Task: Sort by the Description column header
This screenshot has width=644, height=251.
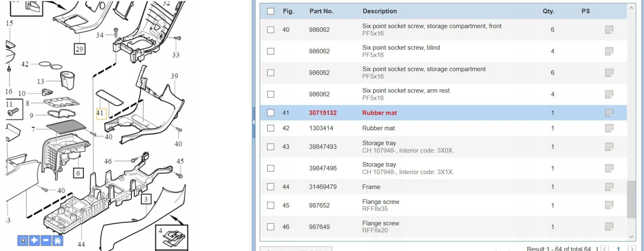Action: click(x=380, y=11)
